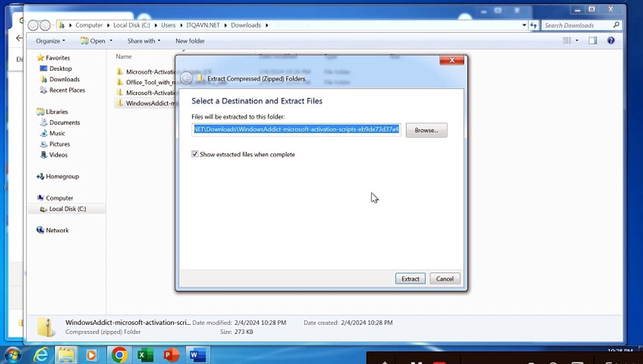
Task: Click the address bar refresh icon
Action: click(x=534, y=25)
